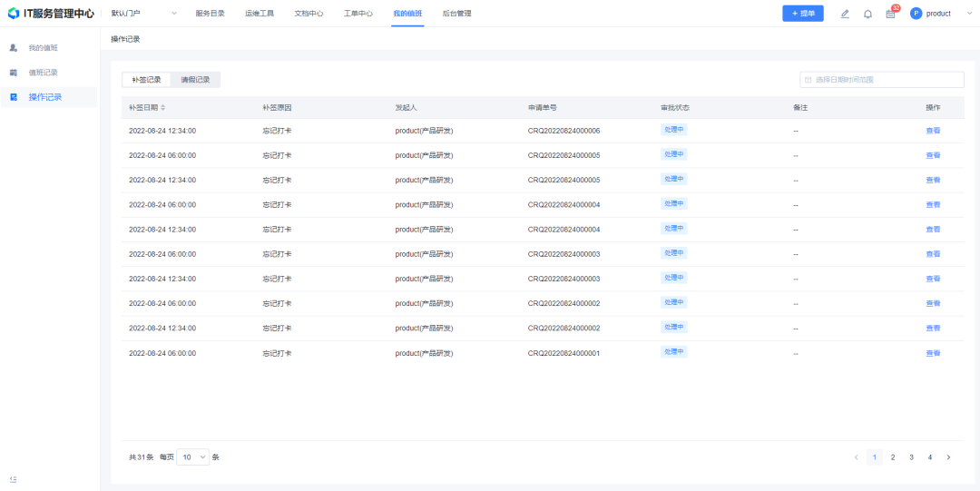The height and width of the screenshot is (491, 980).
Task: Select 我的值班 top navigation tab
Action: point(407,13)
